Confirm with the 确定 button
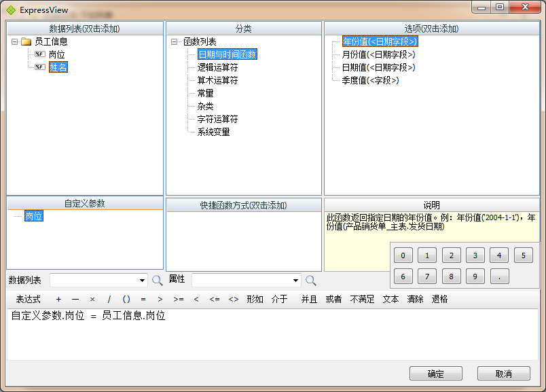This screenshot has height=392, width=546. pos(436,374)
